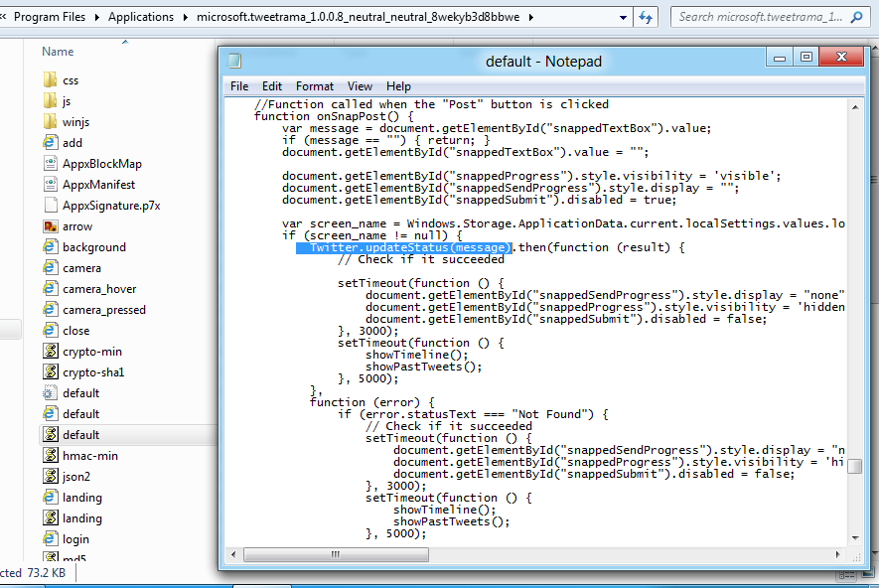Click the camera_hover file icon
This screenshot has width=879, height=588.
pos(50,289)
